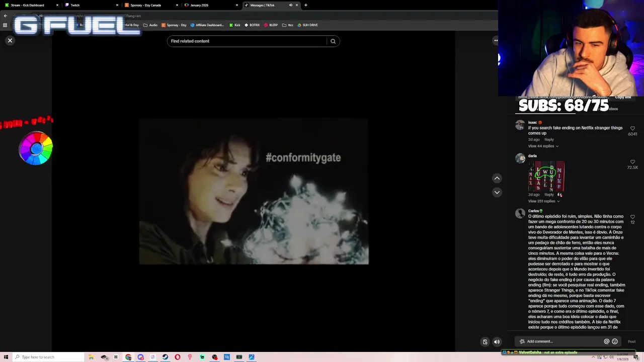Insert a mention with @ icon
644x362 pixels.
606,341
